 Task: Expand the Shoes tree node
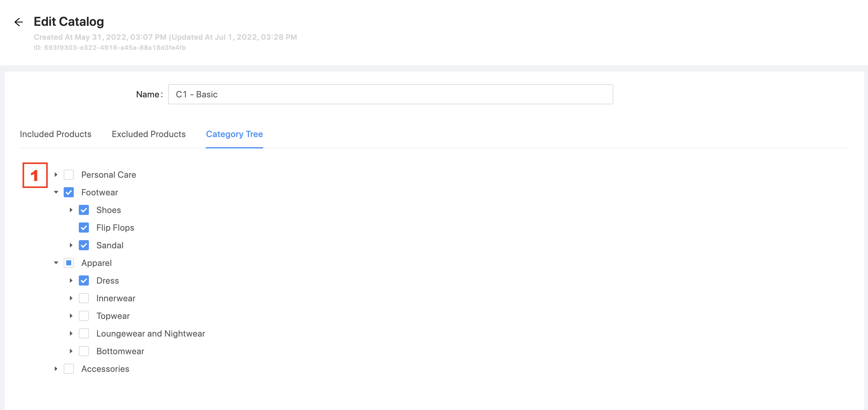click(71, 210)
